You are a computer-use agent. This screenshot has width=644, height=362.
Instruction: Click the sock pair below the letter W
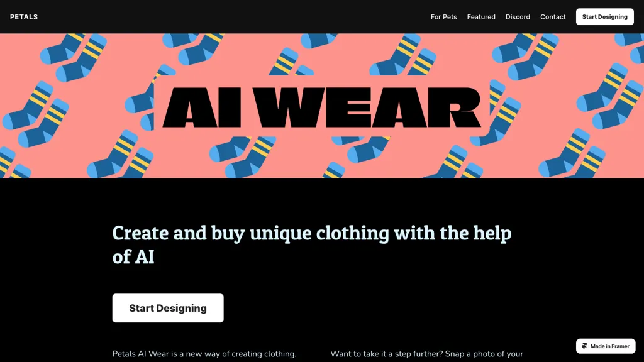tap(242, 156)
